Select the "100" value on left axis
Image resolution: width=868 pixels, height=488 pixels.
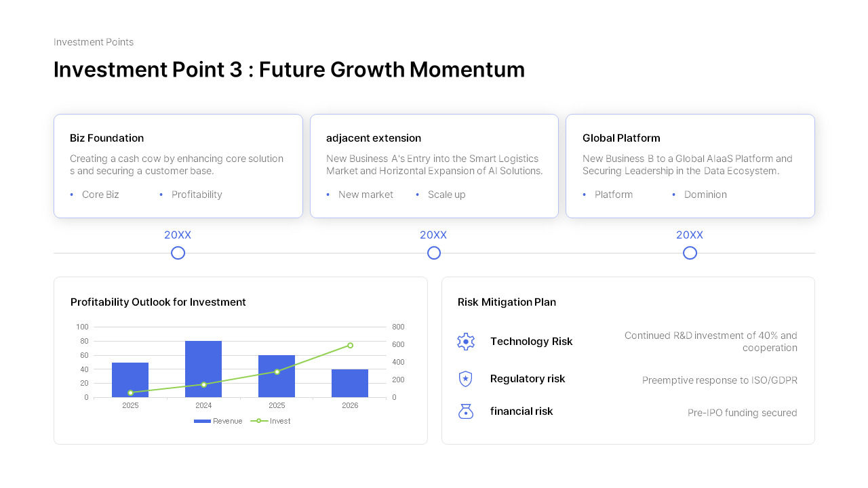82,327
